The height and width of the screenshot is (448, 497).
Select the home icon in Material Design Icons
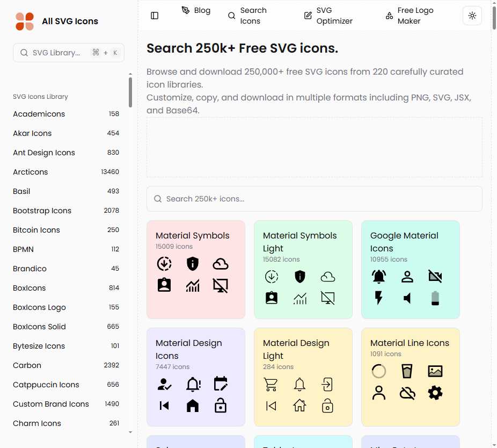tap(193, 406)
